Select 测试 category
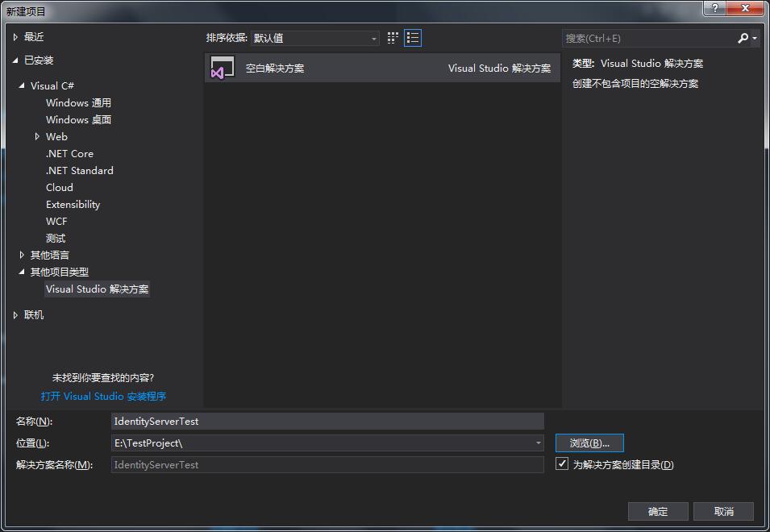Image resolution: width=770 pixels, height=532 pixels. pos(56,239)
